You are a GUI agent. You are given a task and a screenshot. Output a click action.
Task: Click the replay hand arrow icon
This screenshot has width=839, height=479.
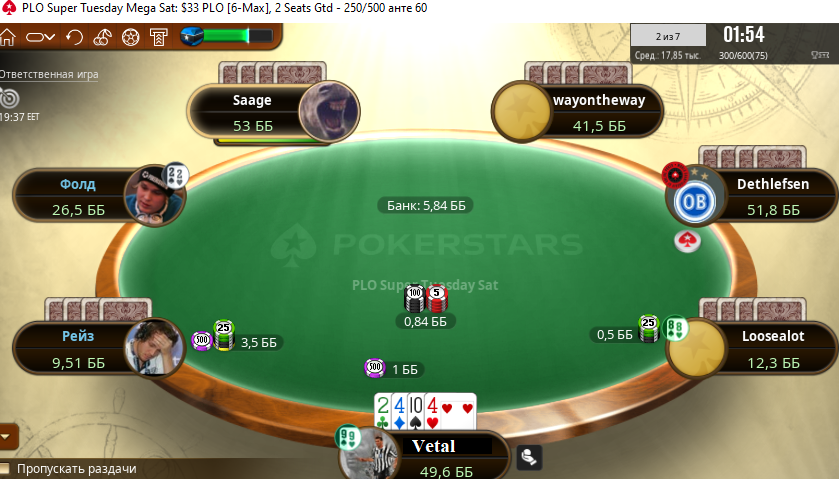[x=74, y=37]
